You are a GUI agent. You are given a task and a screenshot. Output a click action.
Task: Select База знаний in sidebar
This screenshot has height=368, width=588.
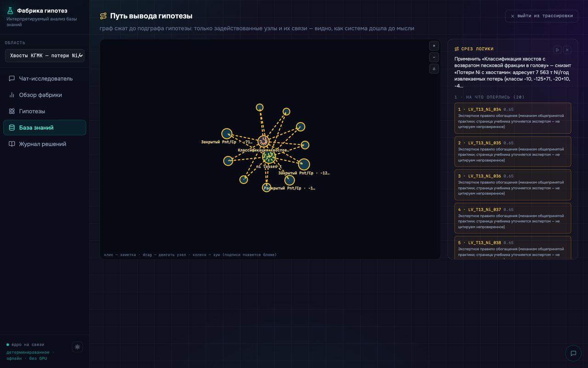[45, 127]
